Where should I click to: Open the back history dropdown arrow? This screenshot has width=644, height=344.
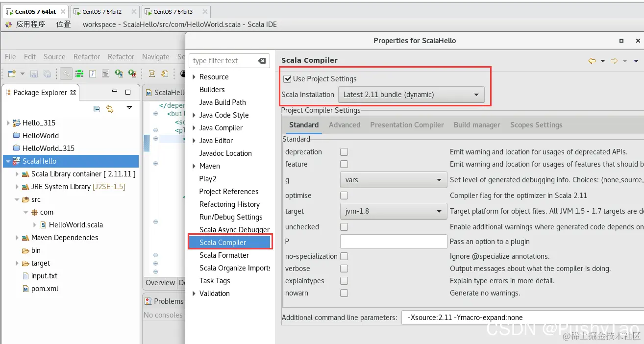[x=603, y=61]
